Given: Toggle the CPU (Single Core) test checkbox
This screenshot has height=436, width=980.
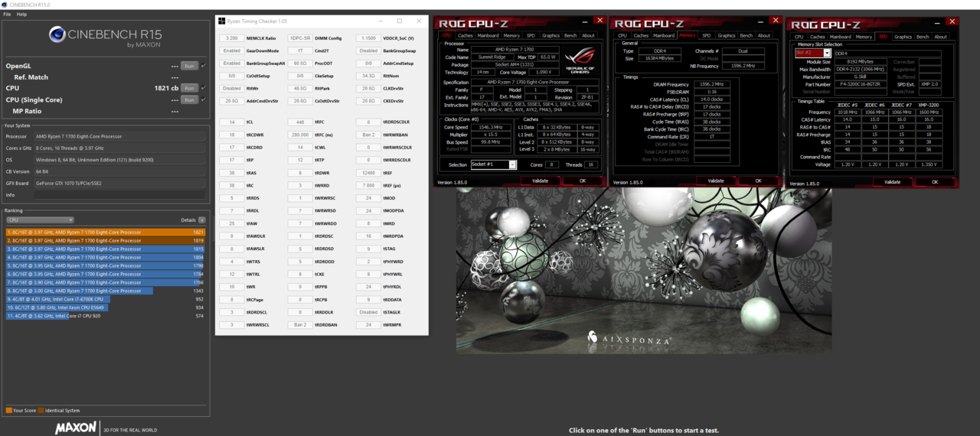Looking at the screenshot, I should coord(203,99).
